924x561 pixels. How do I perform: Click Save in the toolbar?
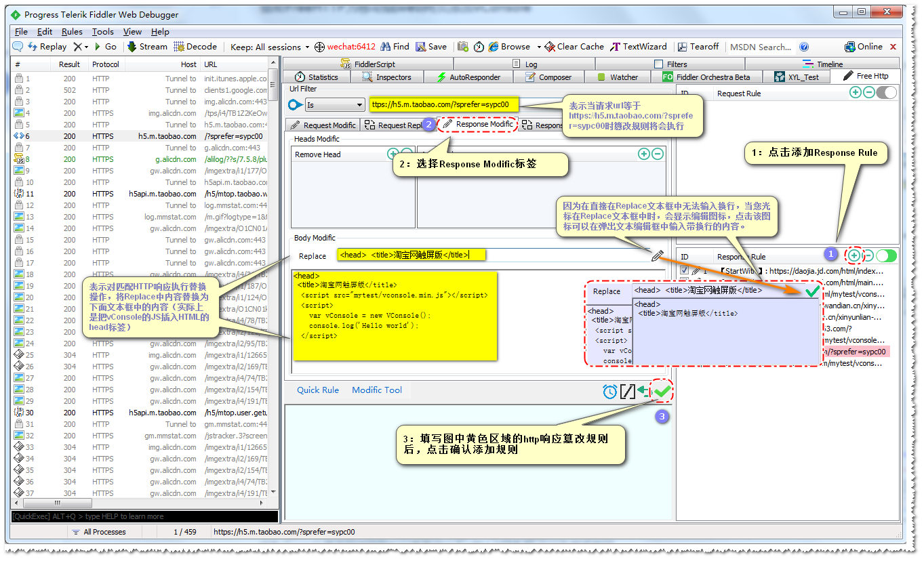point(431,47)
